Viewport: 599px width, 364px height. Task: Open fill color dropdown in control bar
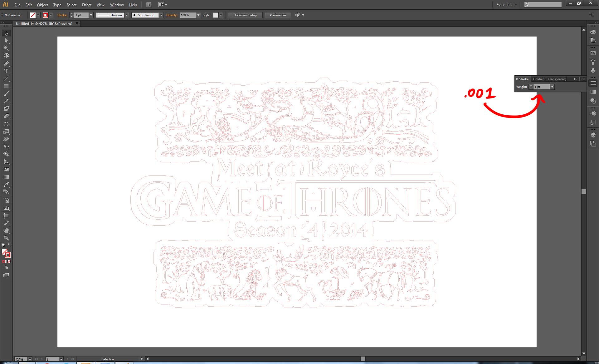point(38,15)
